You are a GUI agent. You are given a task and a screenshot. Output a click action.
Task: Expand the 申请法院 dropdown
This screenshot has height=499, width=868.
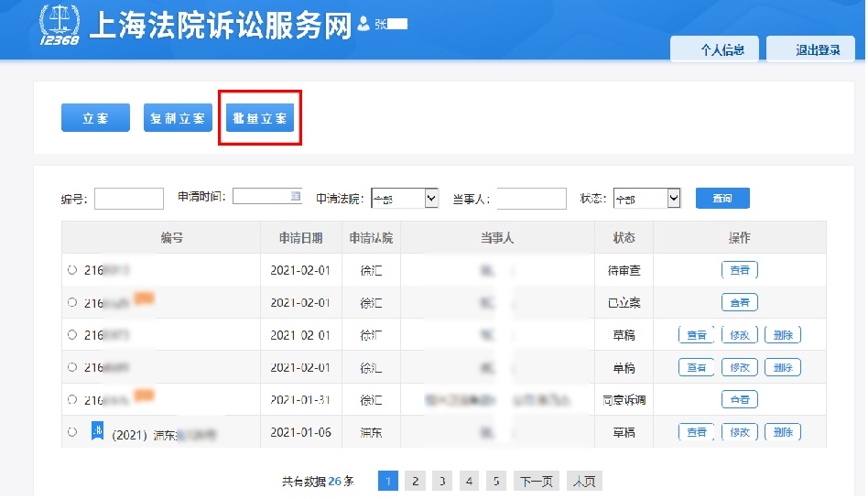[430, 199]
